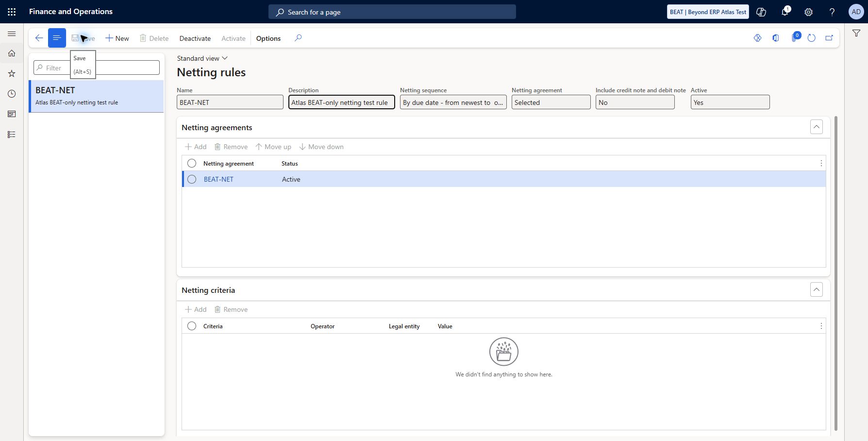Click Deactivate in the action pane
This screenshot has height=441, width=868.
(195, 38)
